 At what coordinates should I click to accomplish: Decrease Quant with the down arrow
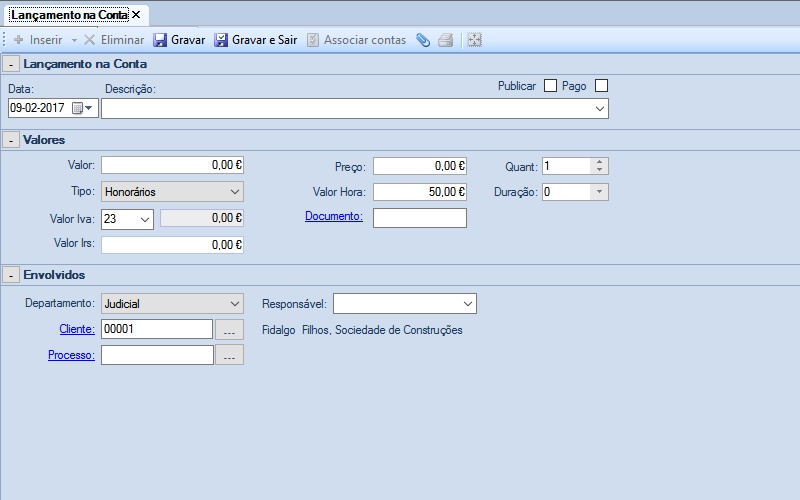point(599,170)
